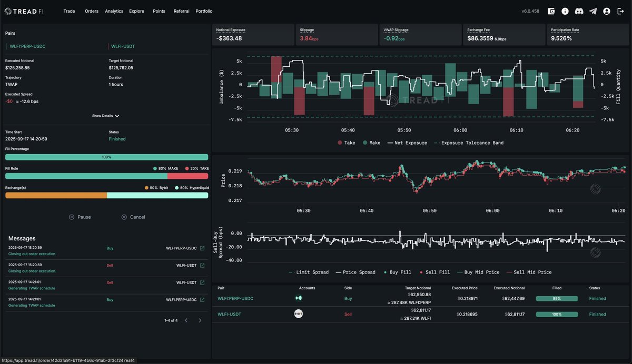The height and width of the screenshot is (364, 632).
Task: Pause the order
Action: click(80, 217)
